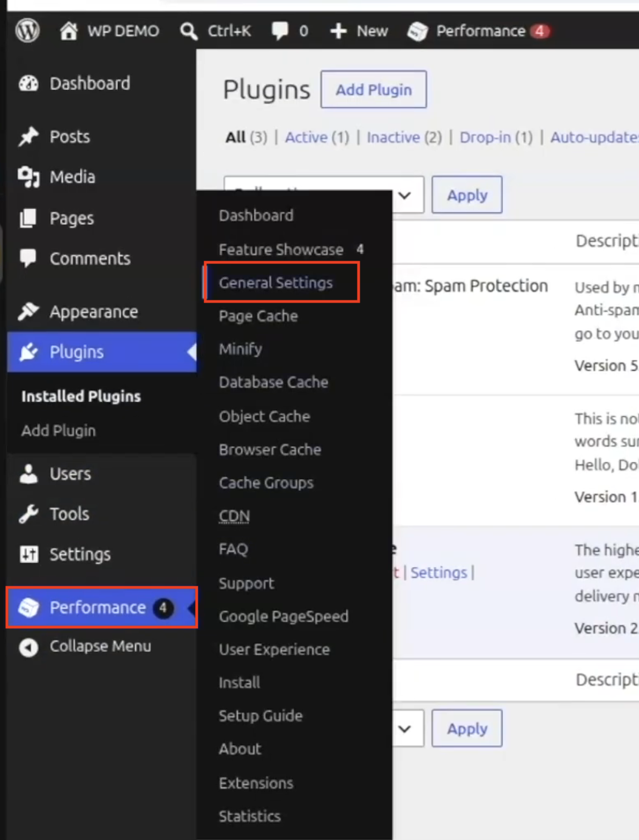Open the comments bubble icon in the admin bar
Viewport: 639px width, 840px height.
click(x=280, y=31)
